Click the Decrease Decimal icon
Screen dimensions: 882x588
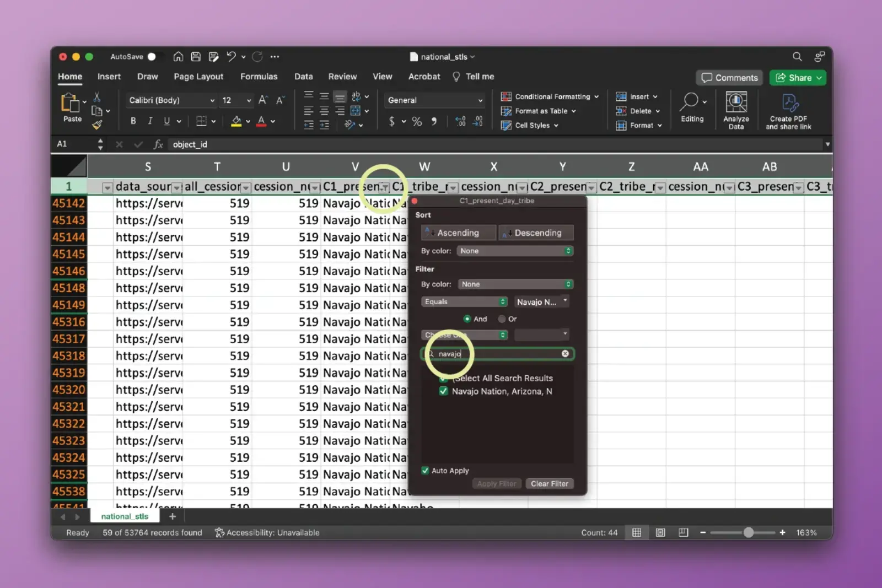(x=478, y=121)
